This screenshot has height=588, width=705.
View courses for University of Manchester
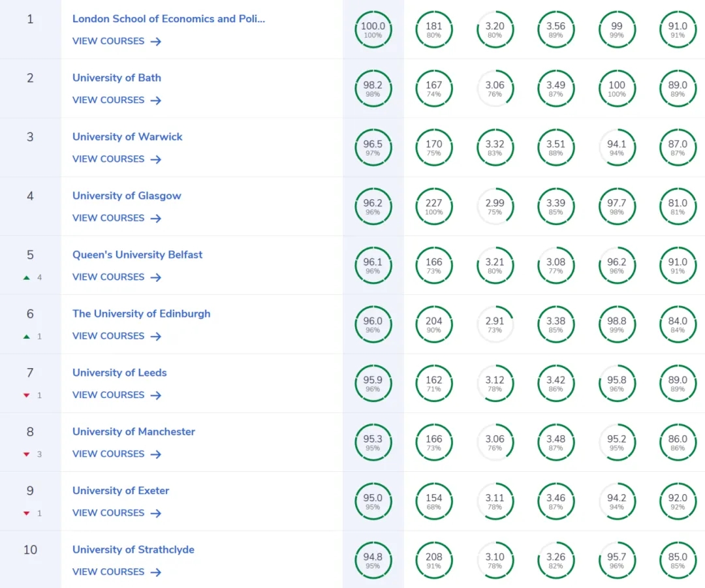pyautogui.click(x=117, y=454)
